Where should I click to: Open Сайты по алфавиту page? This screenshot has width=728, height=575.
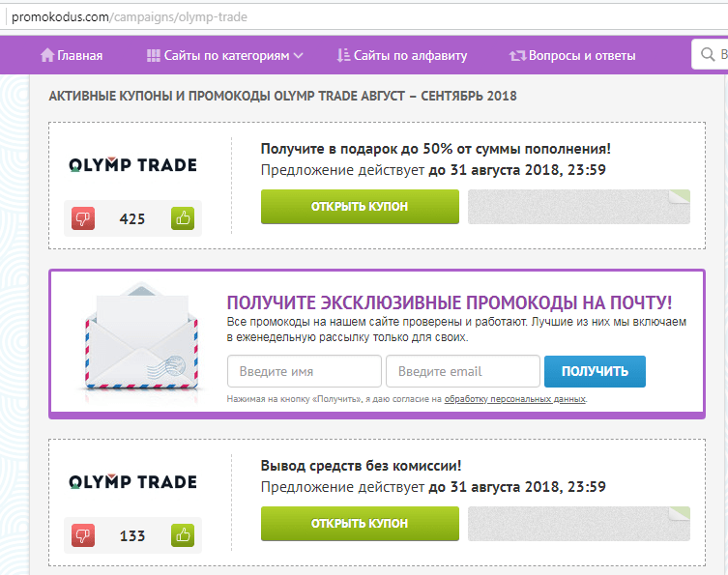point(411,56)
